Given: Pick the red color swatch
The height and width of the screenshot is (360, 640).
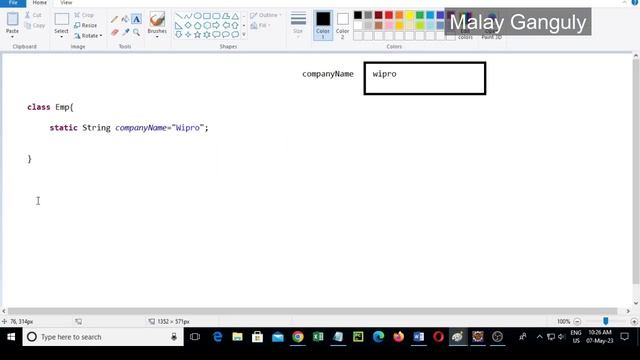Looking at the screenshot, I should (389, 15).
